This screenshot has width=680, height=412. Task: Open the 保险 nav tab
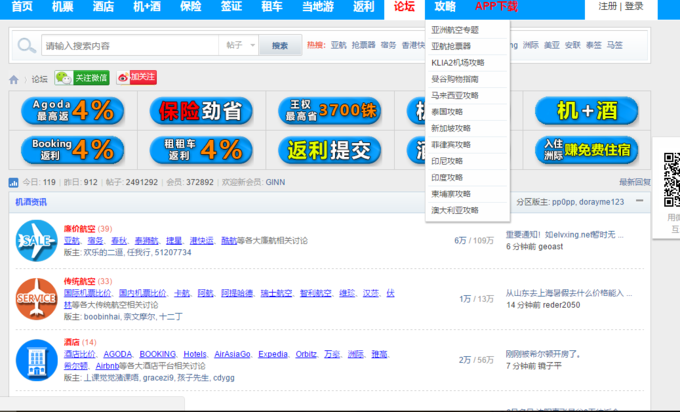(191, 7)
